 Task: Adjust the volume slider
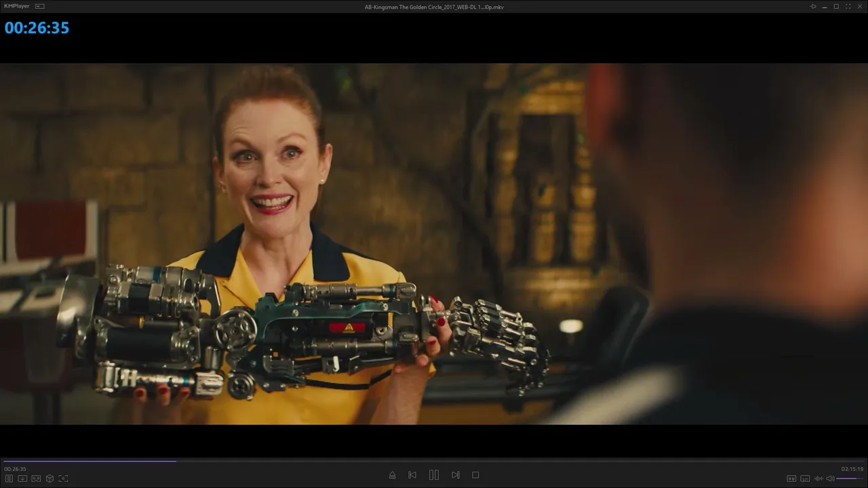(850, 479)
